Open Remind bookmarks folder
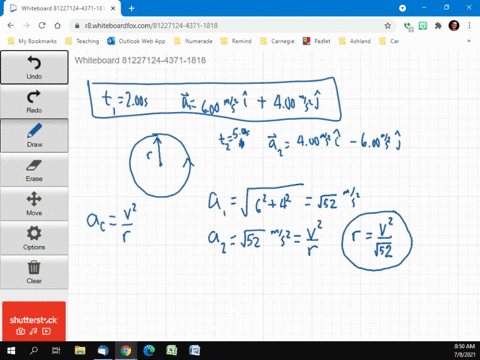 (x=236, y=41)
